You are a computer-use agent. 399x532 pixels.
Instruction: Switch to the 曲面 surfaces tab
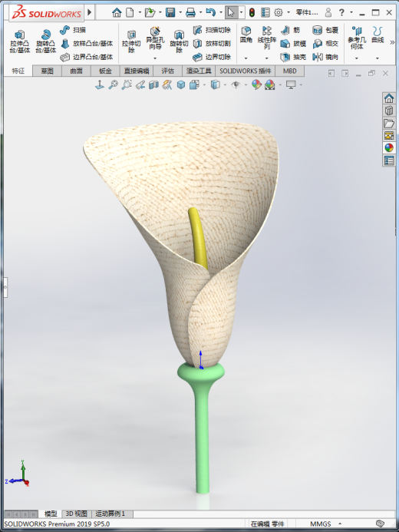click(x=76, y=71)
